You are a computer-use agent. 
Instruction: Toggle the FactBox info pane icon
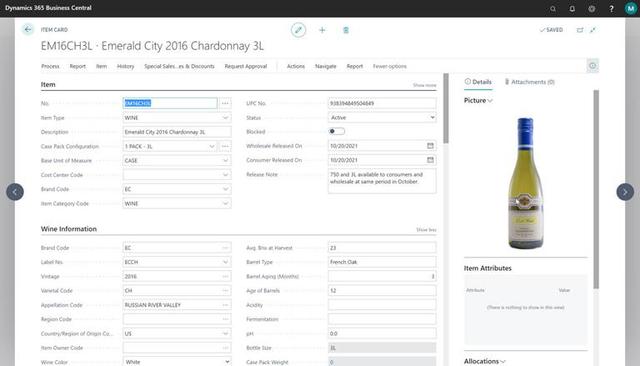(593, 66)
